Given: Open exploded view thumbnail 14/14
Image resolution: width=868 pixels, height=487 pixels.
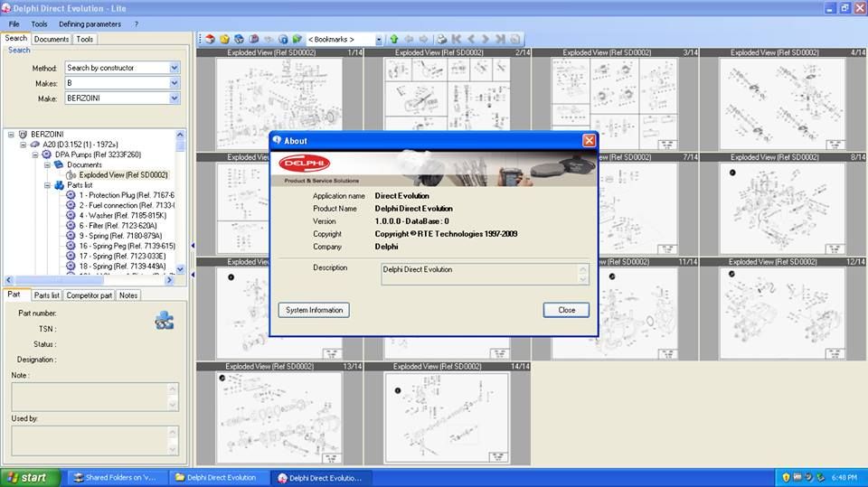Looking at the screenshot, I should point(447,417).
